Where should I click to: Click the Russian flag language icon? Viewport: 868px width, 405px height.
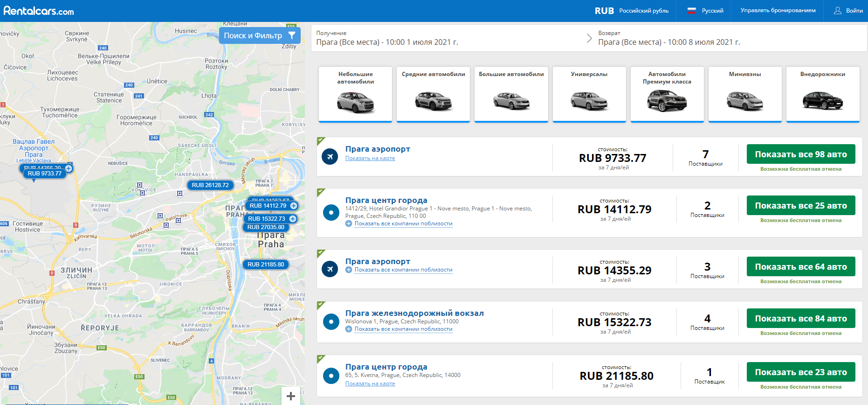click(692, 11)
